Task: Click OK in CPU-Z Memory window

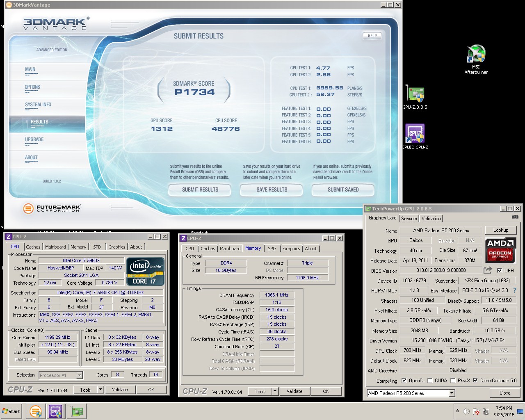Action: 326,391
